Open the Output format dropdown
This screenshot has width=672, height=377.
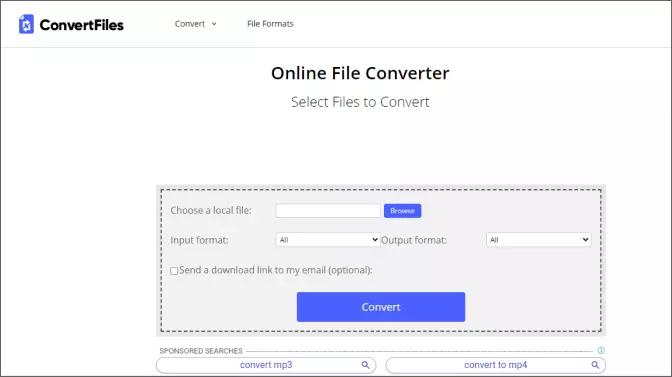coord(539,240)
